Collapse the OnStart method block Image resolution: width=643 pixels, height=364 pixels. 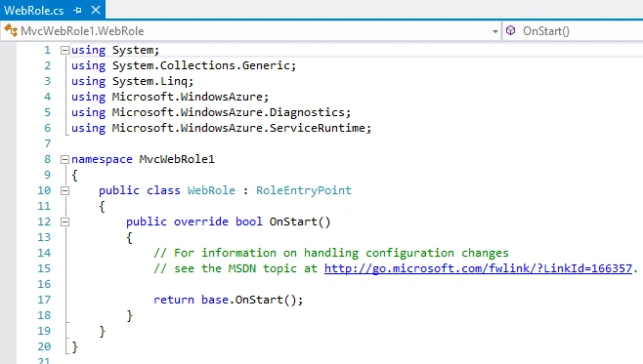tap(64, 222)
